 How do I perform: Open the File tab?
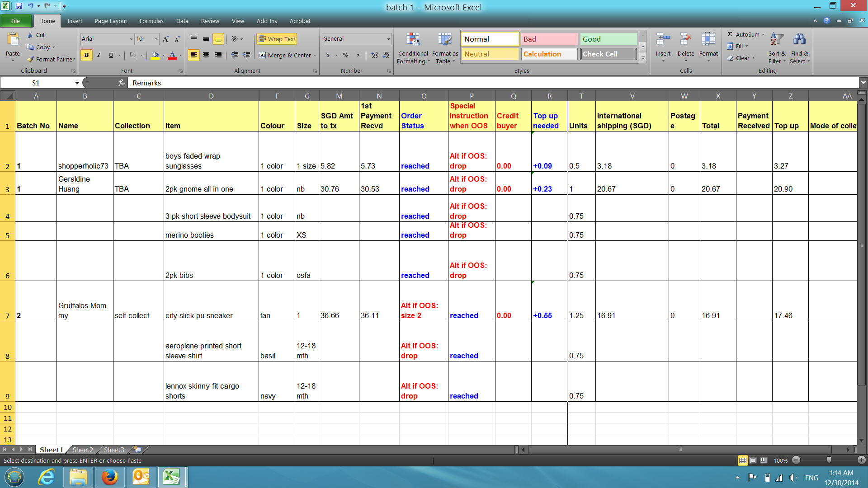tap(16, 21)
